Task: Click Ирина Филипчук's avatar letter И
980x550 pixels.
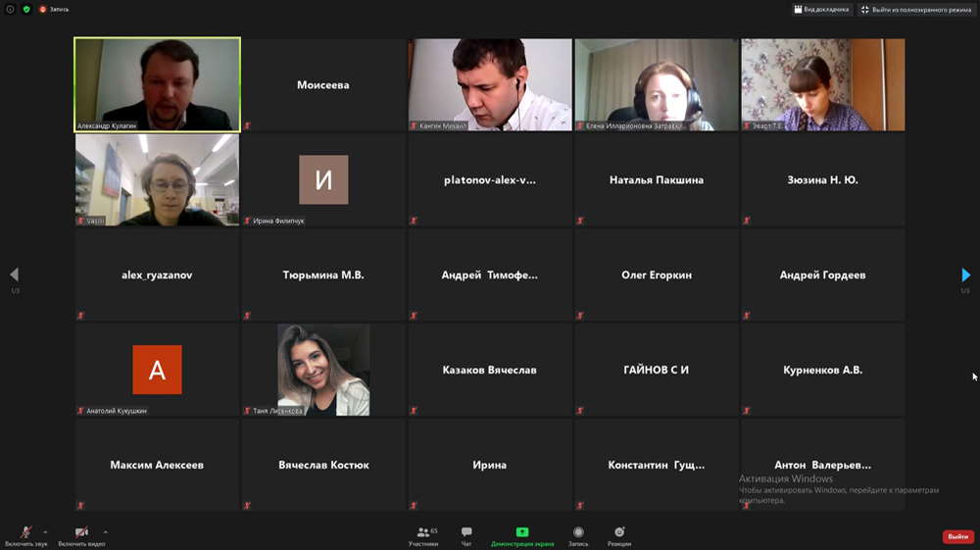Action: point(323,179)
